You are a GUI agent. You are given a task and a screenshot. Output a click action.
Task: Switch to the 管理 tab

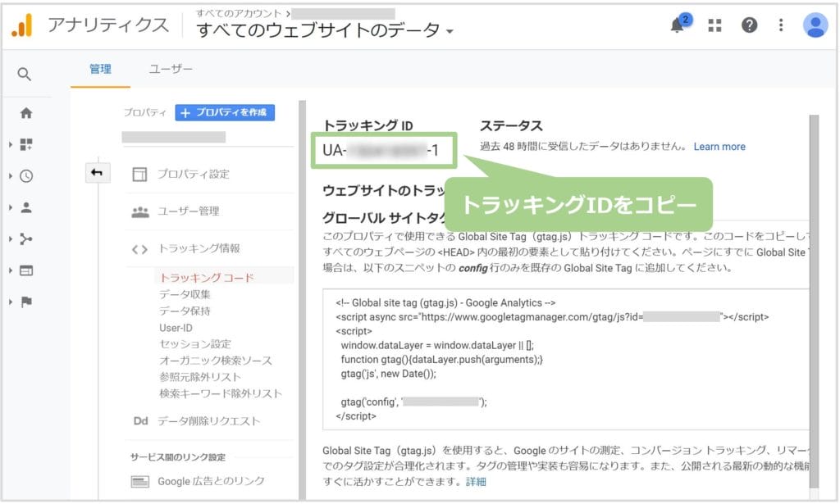coord(100,69)
